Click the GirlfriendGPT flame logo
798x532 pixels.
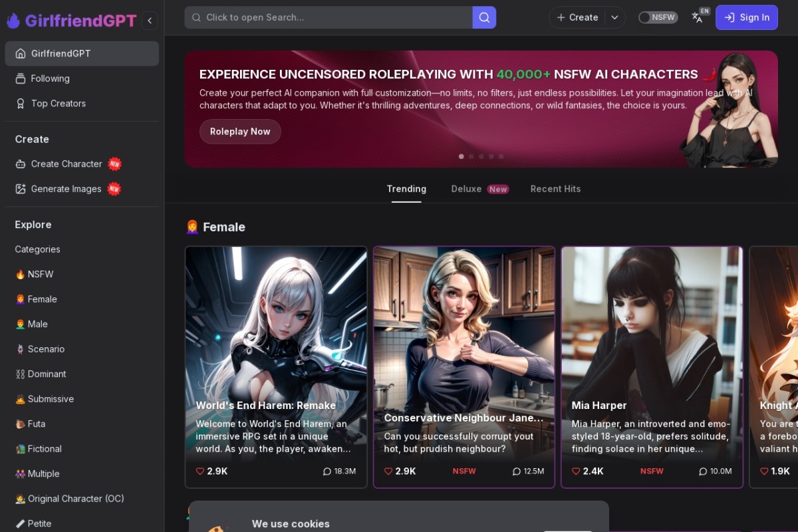coord(13,21)
